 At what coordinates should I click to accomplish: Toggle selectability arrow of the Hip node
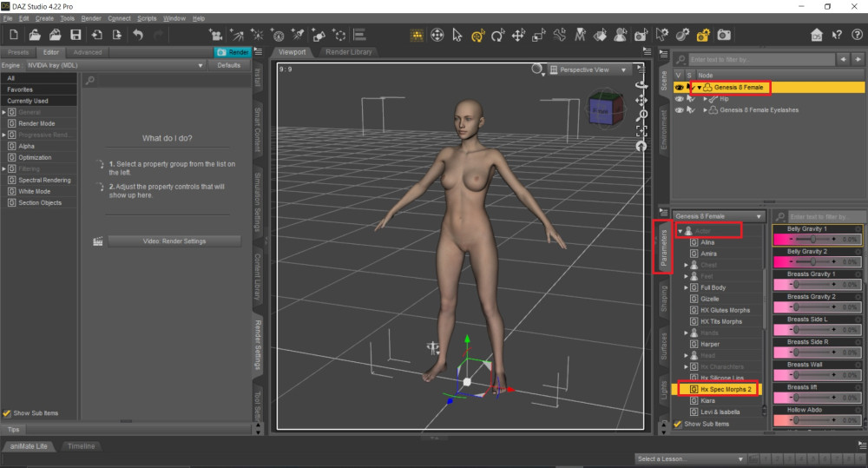tap(690, 99)
